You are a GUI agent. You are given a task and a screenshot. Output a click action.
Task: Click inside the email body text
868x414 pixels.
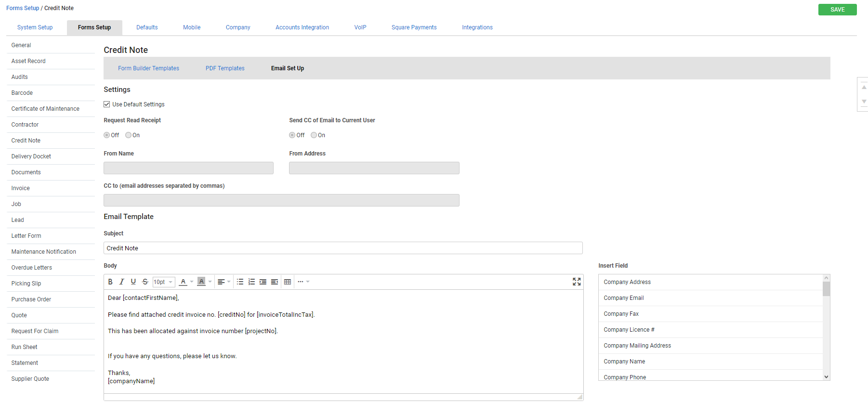point(343,341)
